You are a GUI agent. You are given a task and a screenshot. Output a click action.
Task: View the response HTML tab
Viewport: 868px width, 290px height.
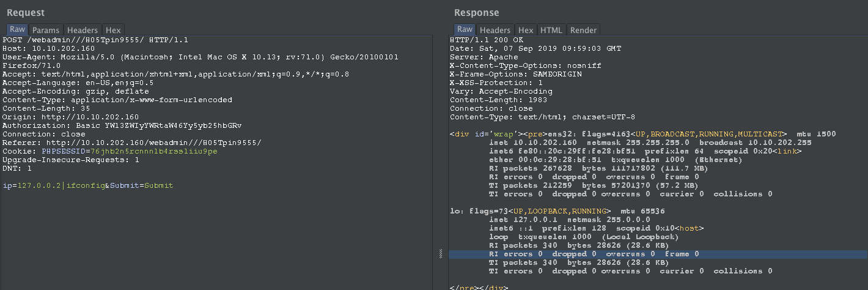[x=551, y=30]
